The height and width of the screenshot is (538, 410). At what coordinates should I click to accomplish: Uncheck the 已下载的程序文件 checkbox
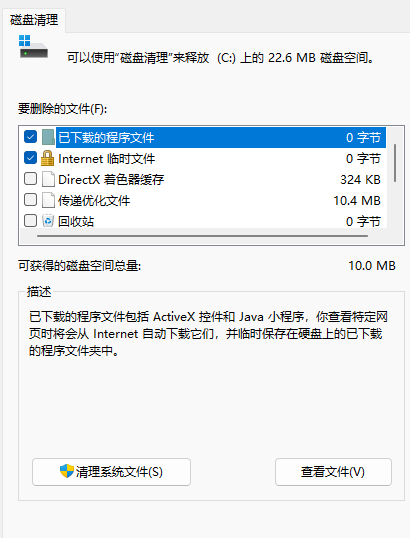coord(31,137)
